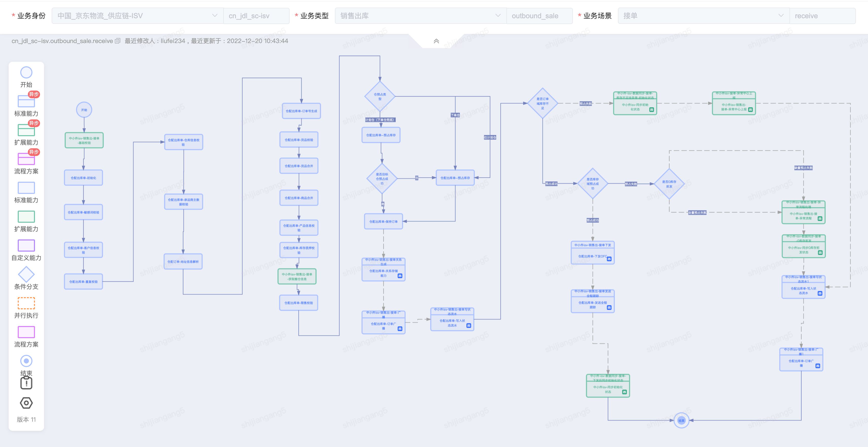Select the 结束 (End) node icon

click(26, 363)
